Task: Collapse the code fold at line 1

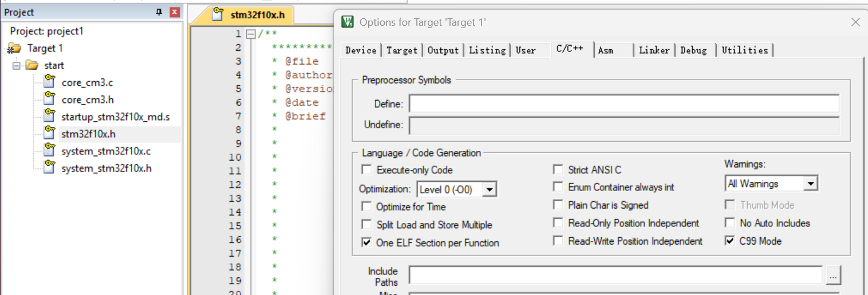Action: [x=250, y=34]
